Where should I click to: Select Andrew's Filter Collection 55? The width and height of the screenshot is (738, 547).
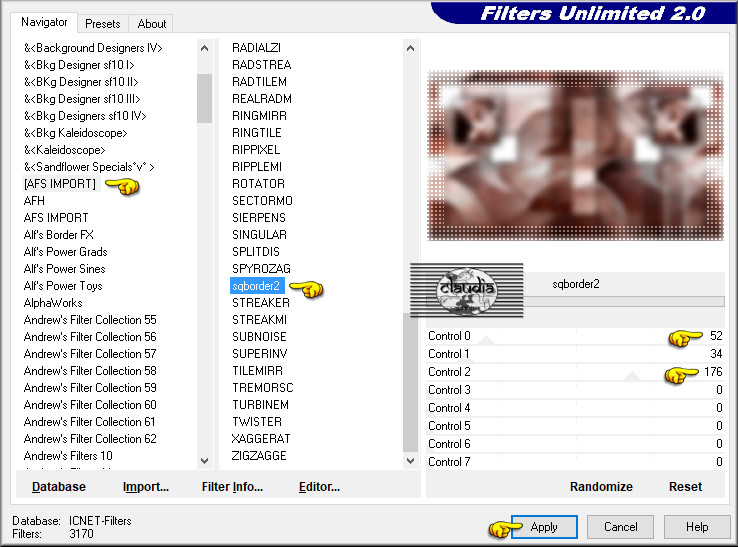point(90,320)
